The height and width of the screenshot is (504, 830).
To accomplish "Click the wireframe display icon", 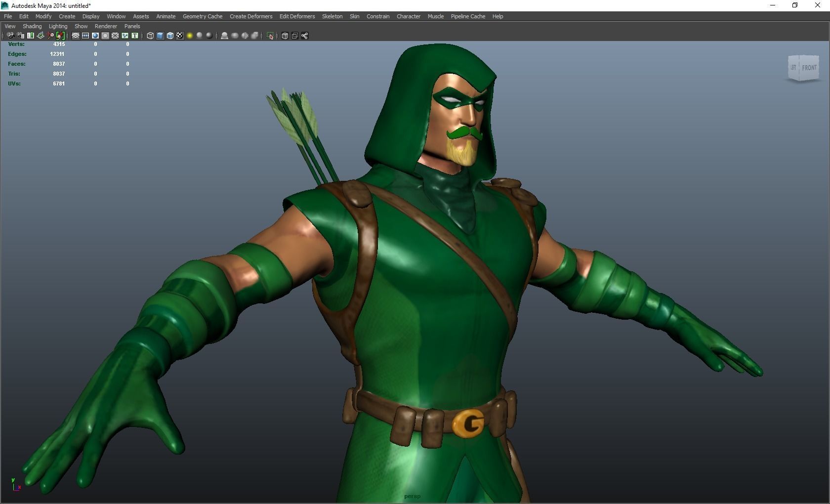I will pos(150,36).
